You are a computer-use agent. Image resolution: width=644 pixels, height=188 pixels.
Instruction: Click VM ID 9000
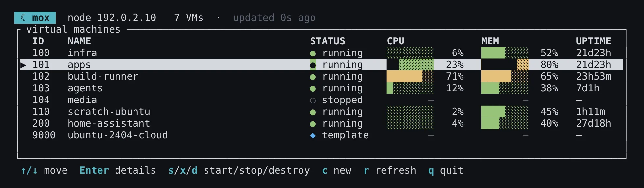44,135
